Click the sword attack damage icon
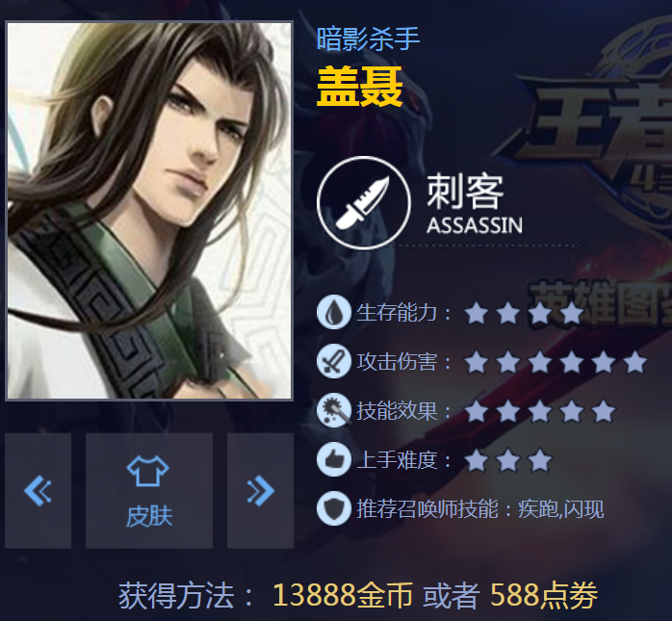This screenshot has height=621, width=672. coord(334,361)
